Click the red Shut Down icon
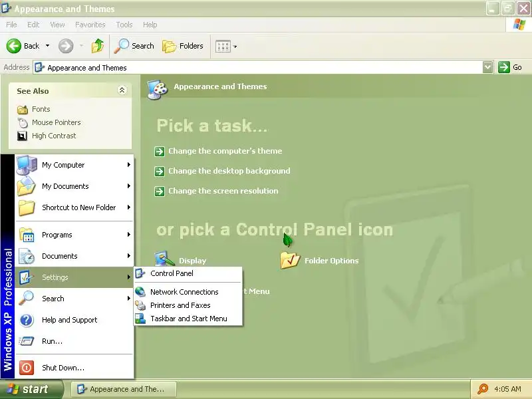Screen dimensions: 532x399 click(27, 368)
